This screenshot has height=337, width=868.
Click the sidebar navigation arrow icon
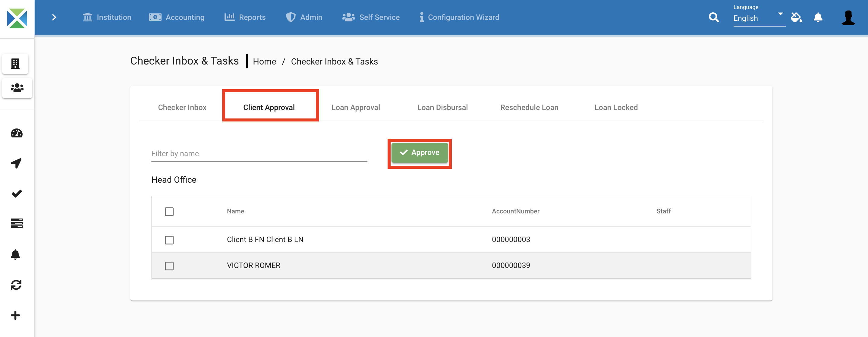pyautogui.click(x=17, y=163)
